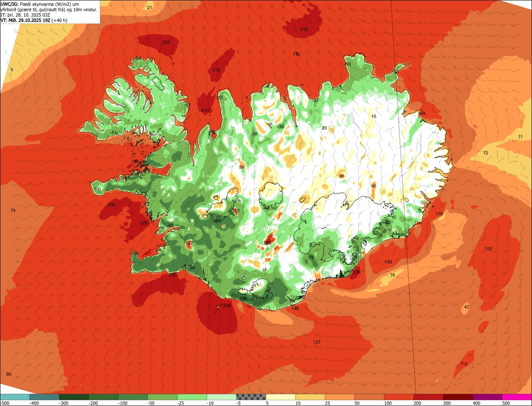Image resolution: width=532 pixels, height=406 pixels.
Task: Click the map value 112
Action: [464, 364]
